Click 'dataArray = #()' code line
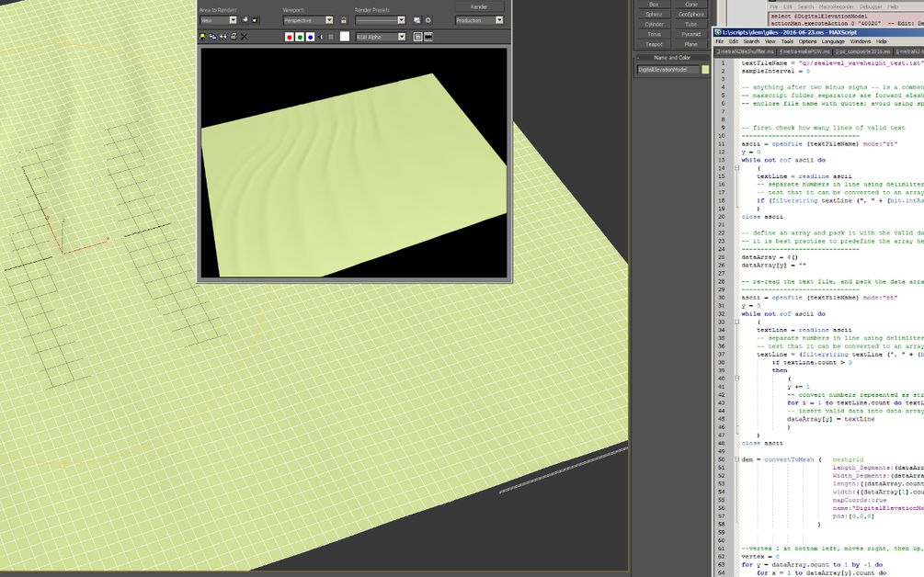Image resolution: width=924 pixels, height=577 pixels. (769, 257)
